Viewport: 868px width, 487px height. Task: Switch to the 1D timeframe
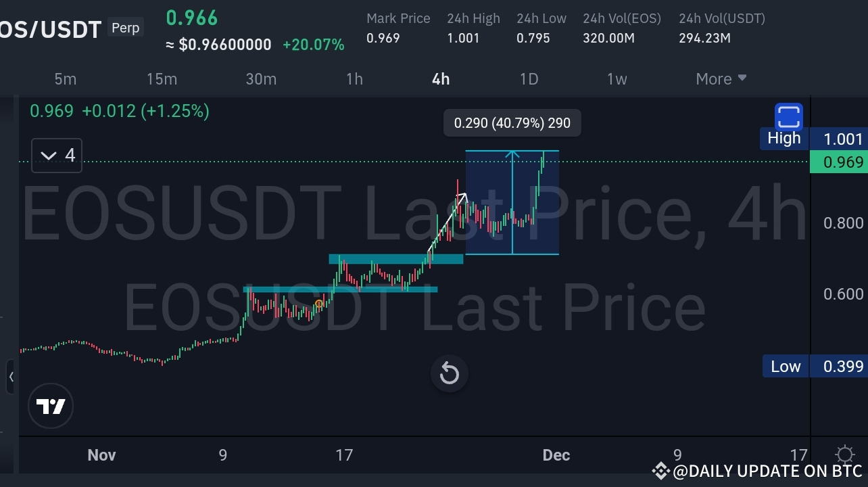click(x=529, y=79)
